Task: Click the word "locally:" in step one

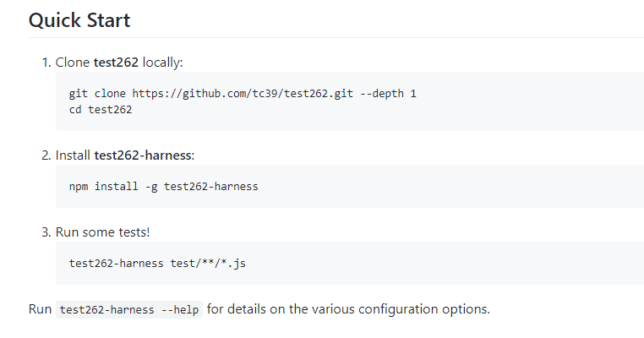Action: click(x=162, y=63)
